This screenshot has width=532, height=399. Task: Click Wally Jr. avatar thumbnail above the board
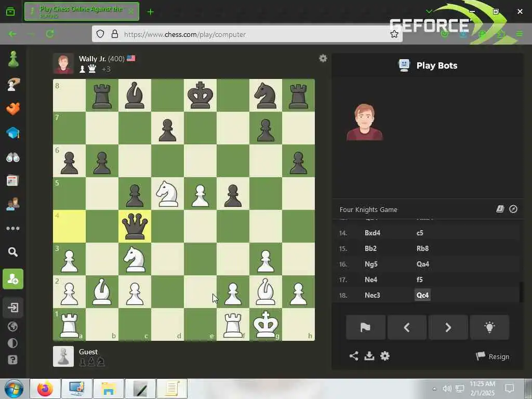[x=63, y=63]
